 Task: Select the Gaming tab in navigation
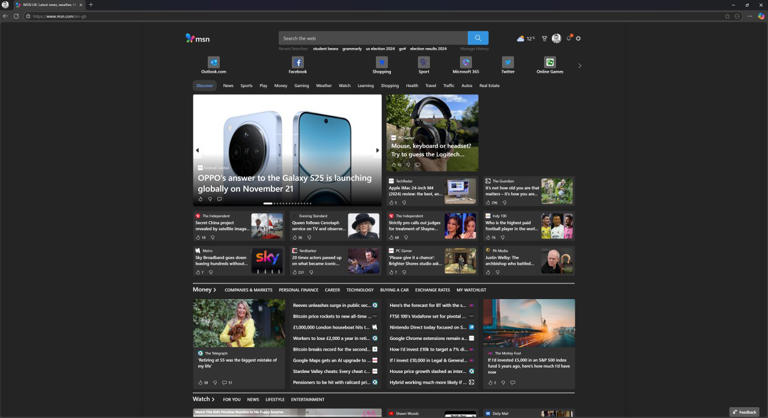(302, 86)
